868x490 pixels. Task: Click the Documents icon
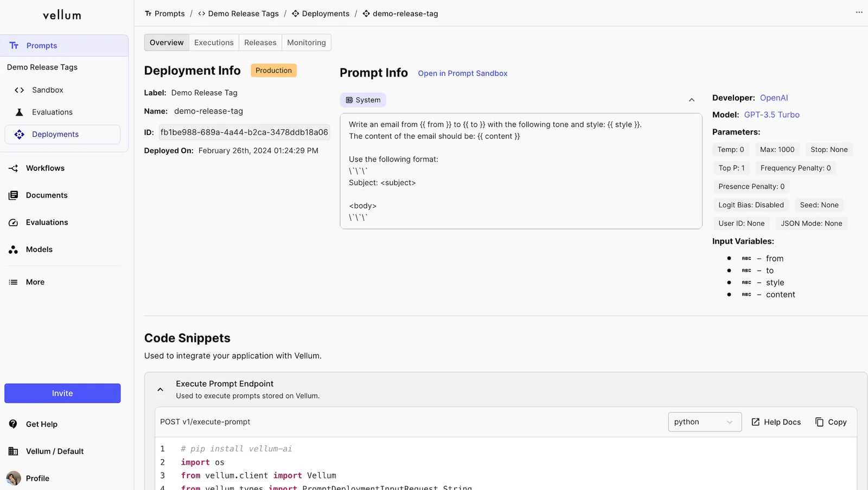[x=14, y=195]
